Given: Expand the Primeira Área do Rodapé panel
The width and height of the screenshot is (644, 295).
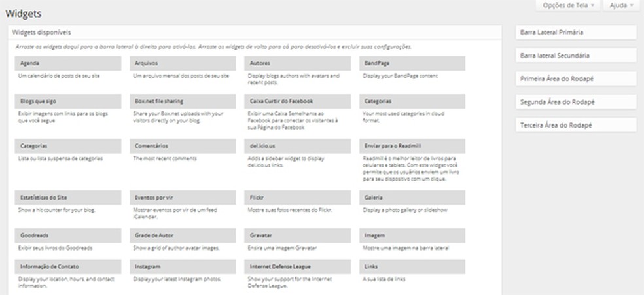Looking at the screenshot, I should pos(575,78).
